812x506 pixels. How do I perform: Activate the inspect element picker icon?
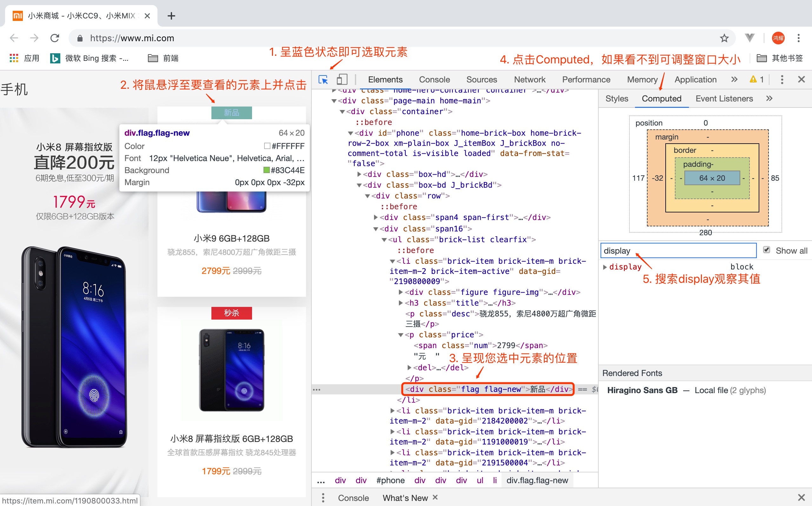click(323, 80)
